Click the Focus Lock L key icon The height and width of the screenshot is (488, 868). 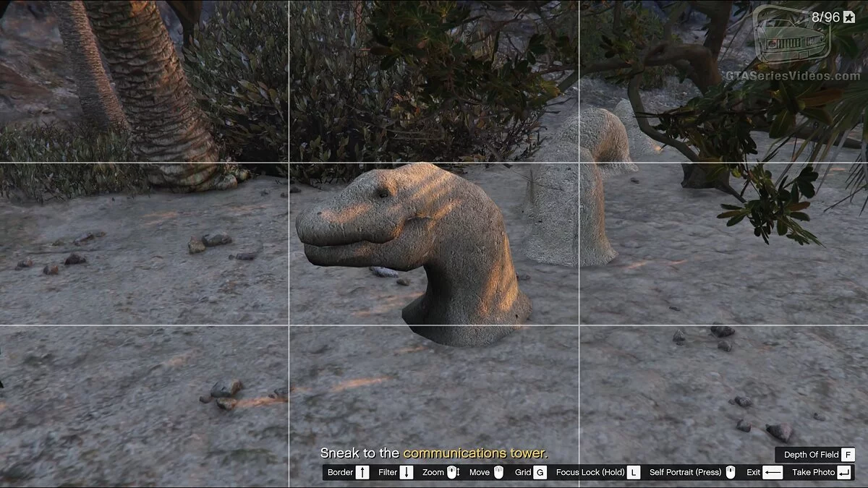click(x=634, y=472)
